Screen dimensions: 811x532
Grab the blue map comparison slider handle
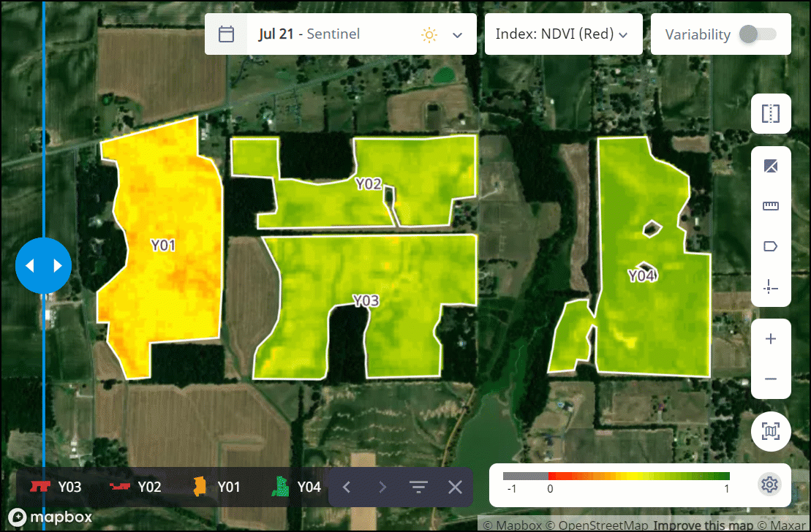[x=44, y=265]
